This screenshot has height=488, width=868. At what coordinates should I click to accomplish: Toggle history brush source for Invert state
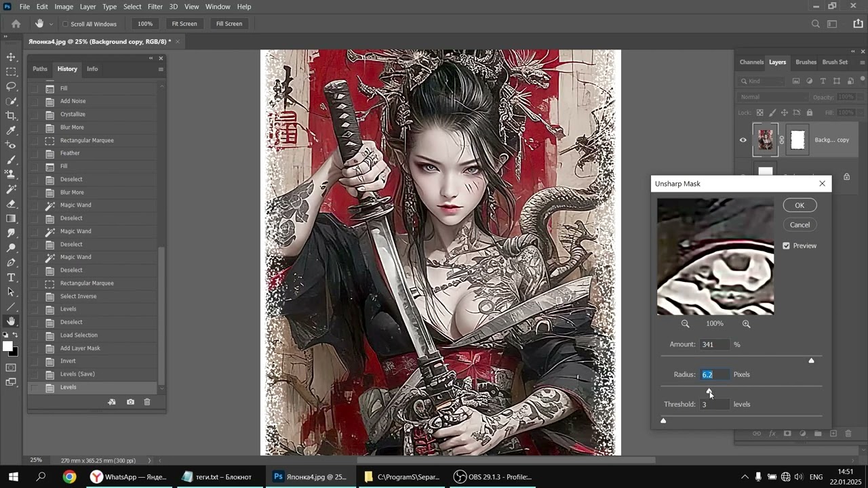(x=35, y=361)
